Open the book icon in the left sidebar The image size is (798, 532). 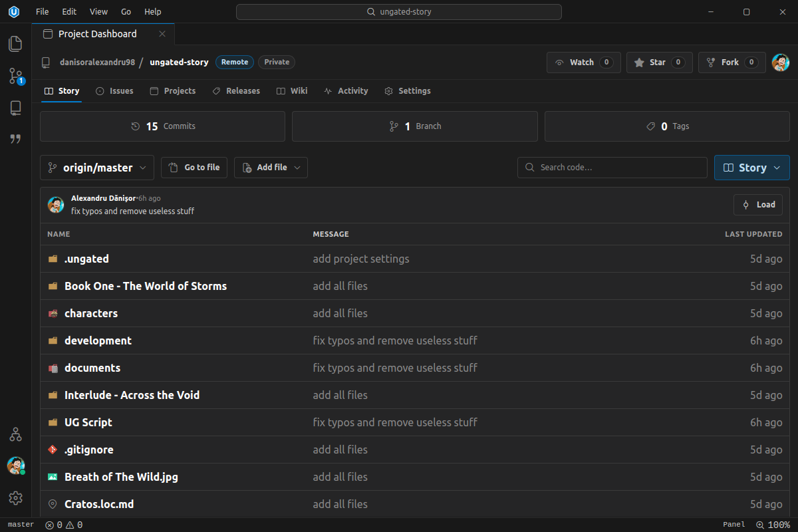point(15,108)
